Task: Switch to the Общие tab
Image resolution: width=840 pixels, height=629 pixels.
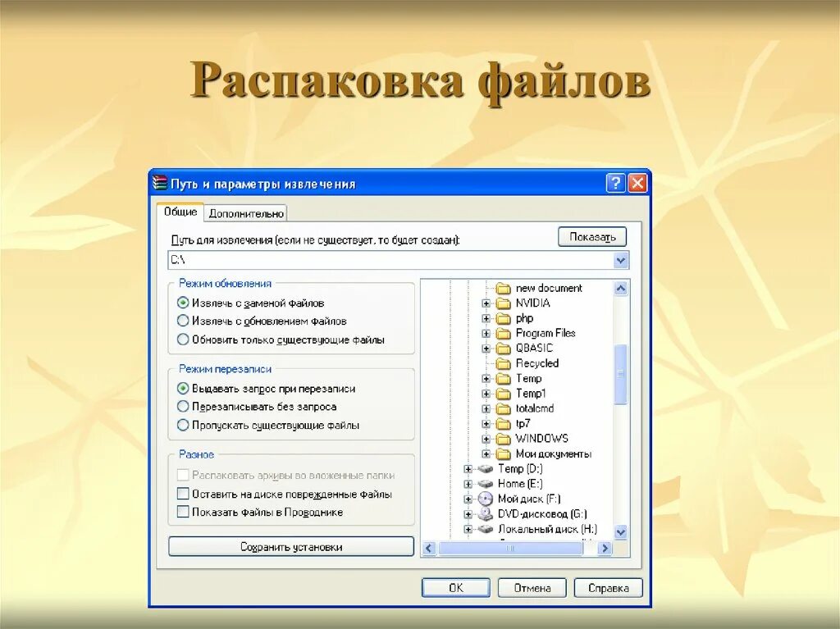Action: tap(180, 212)
